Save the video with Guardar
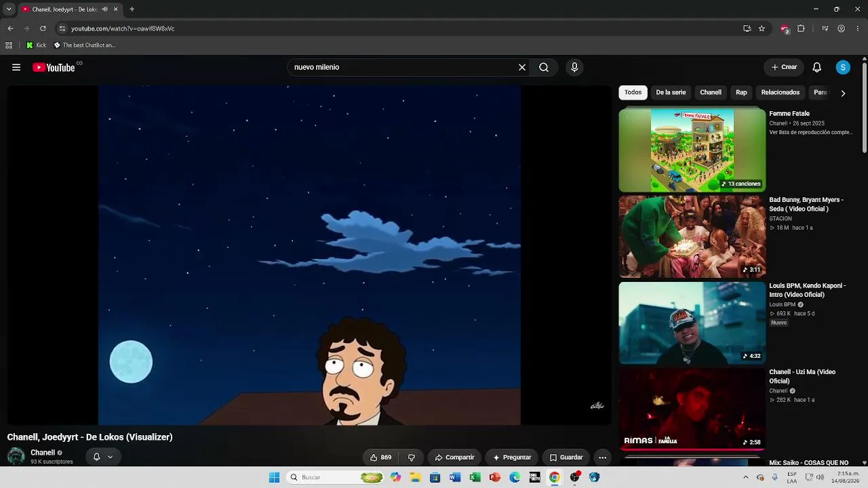The width and height of the screenshot is (868, 488). [x=566, y=457]
